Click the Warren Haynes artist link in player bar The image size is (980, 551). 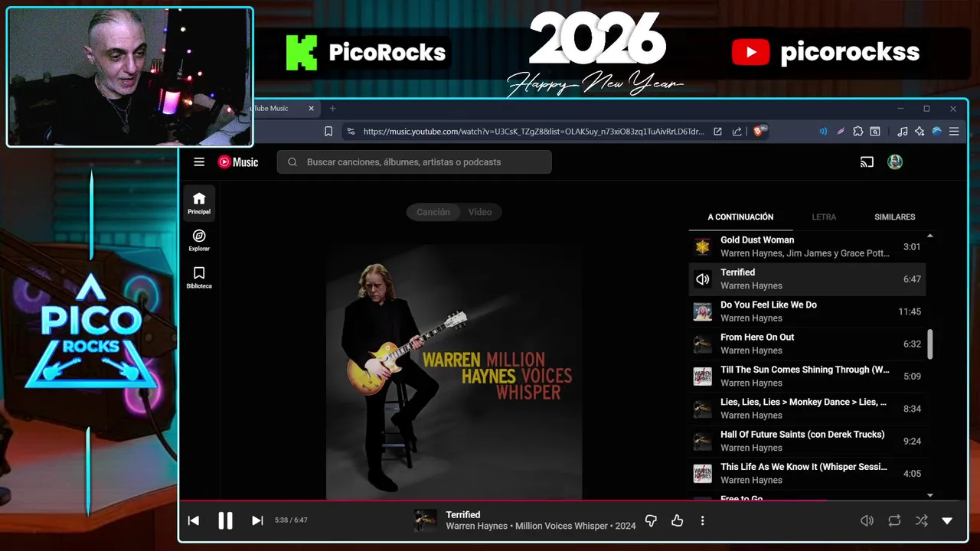click(x=476, y=527)
